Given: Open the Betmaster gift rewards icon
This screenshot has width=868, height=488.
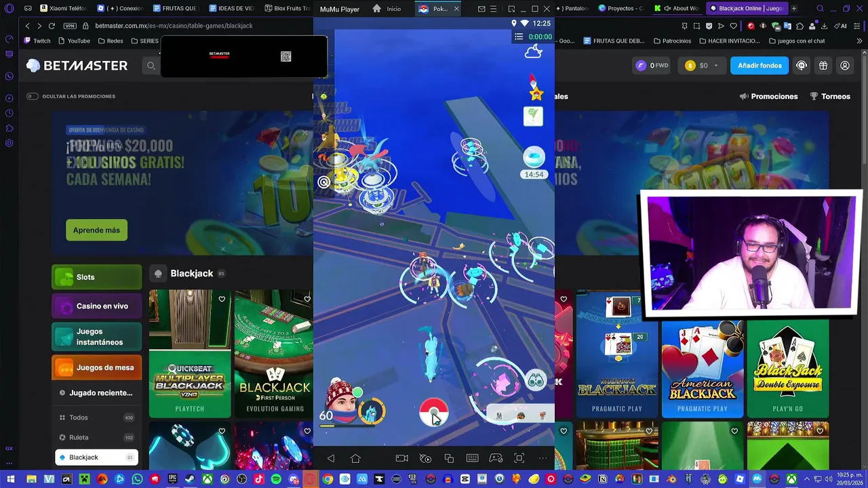Looking at the screenshot, I should (x=823, y=66).
